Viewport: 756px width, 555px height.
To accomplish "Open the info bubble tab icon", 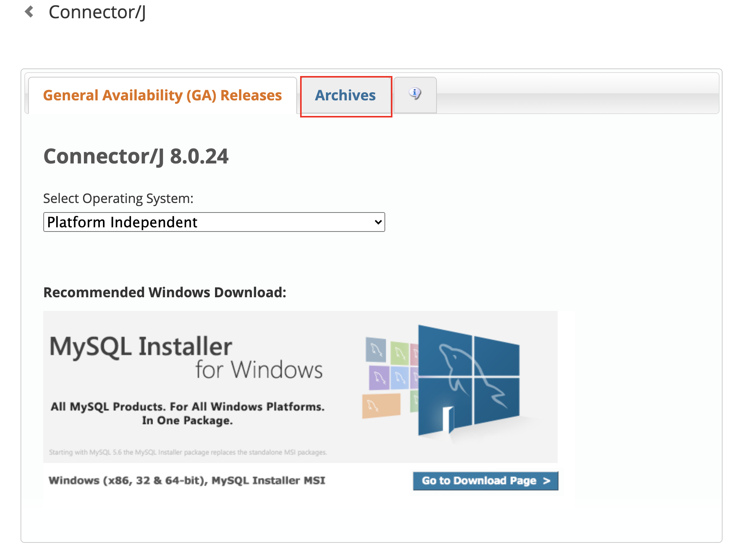I will pos(415,94).
